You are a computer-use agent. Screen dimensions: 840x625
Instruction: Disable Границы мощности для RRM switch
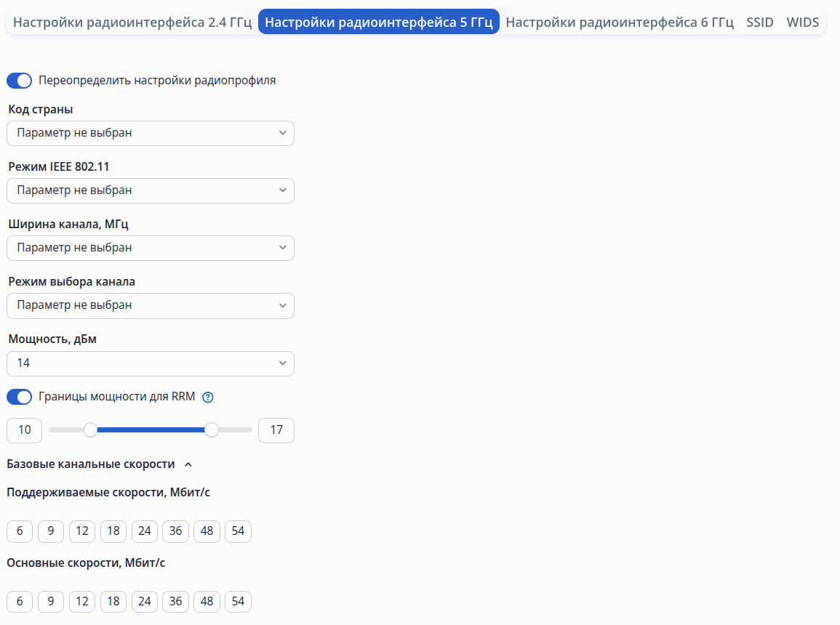pyautogui.click(x=20, y=397)
